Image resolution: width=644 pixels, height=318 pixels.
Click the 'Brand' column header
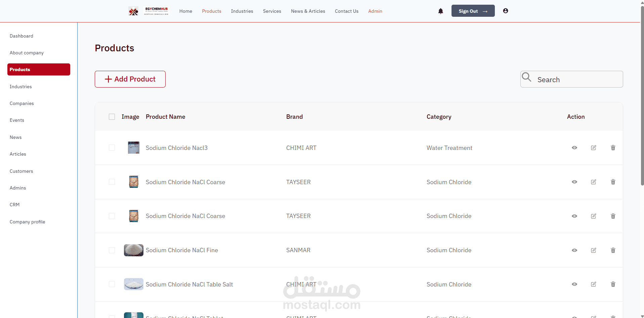point(295,117)
